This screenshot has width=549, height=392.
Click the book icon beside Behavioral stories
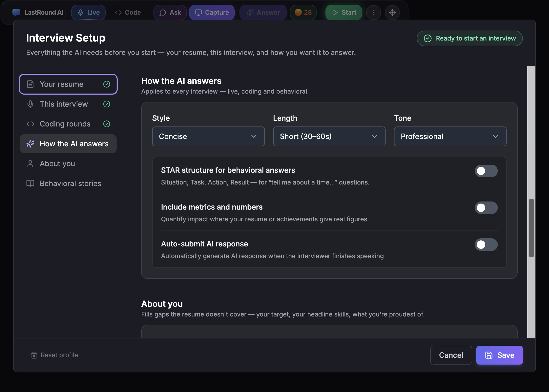coord(30,183)
